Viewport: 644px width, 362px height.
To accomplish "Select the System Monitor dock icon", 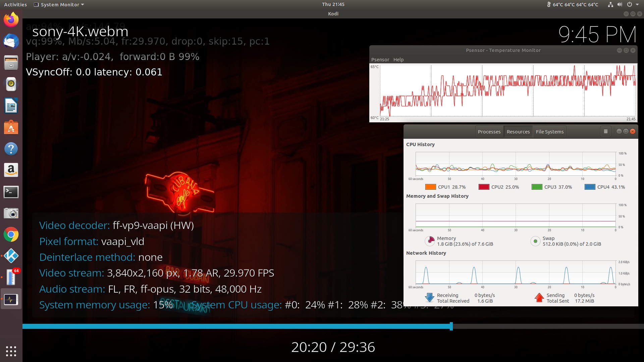I will click(11, 299).
